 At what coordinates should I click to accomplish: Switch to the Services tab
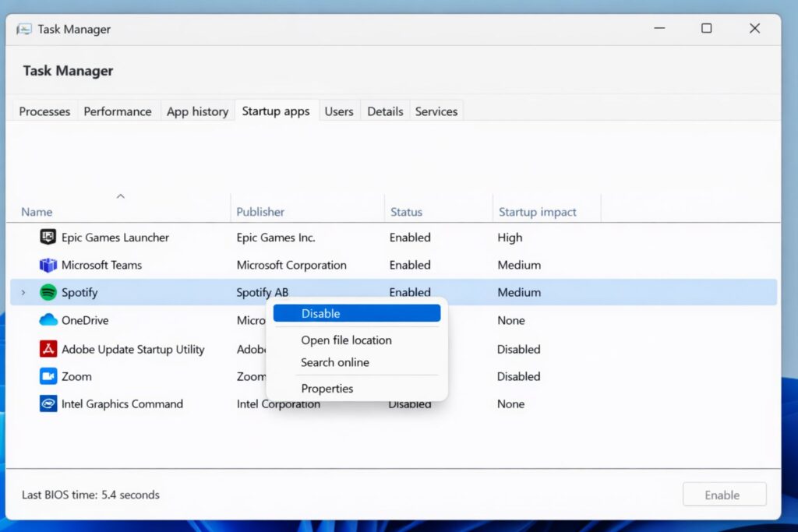[x=436, y=111]
